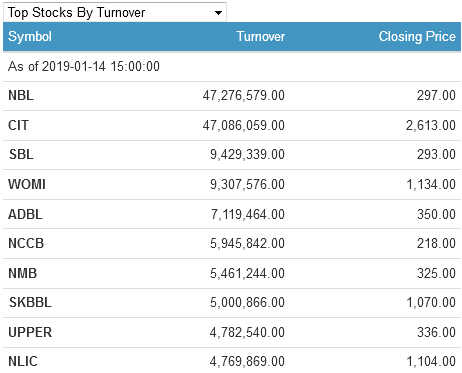
Task: Open the Top Stocks By Turnover dropdown
Action: [115, 12]
